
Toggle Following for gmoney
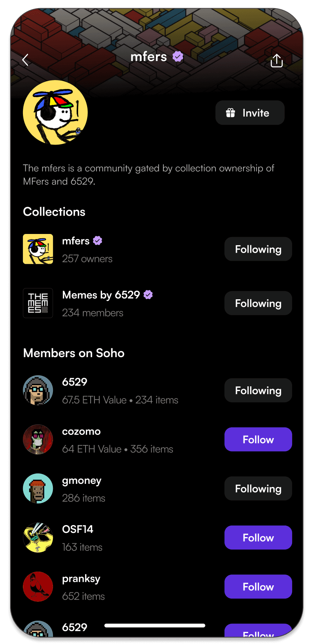258,489
